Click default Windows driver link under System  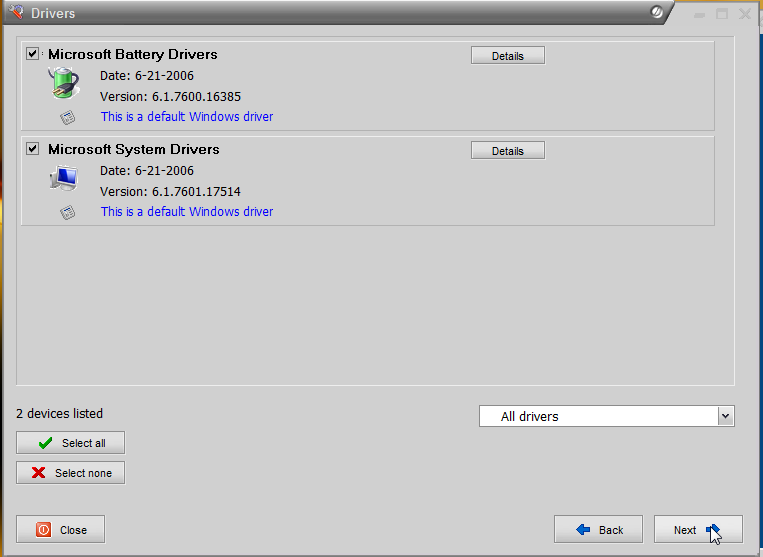click(x=187, y=212)
